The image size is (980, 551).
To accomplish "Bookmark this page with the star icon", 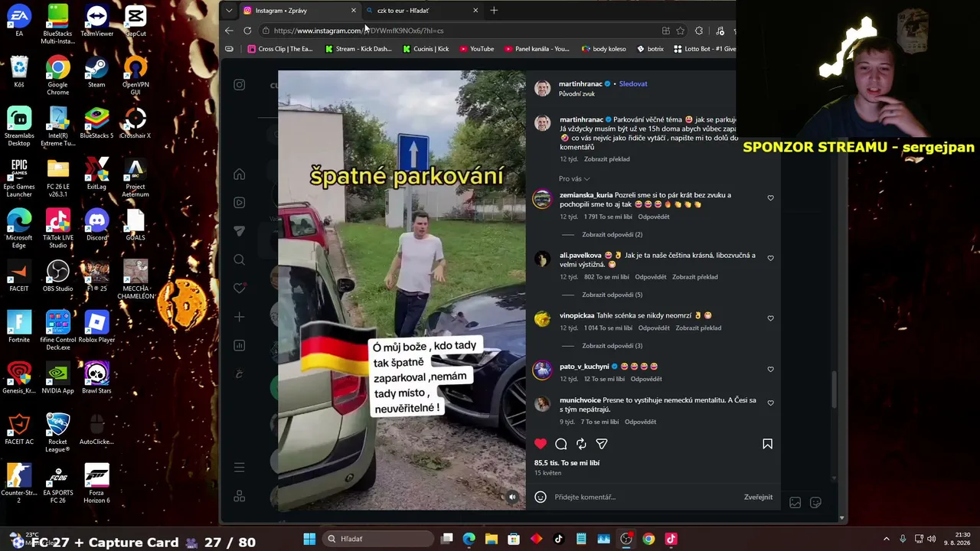I will click(680, 31).
